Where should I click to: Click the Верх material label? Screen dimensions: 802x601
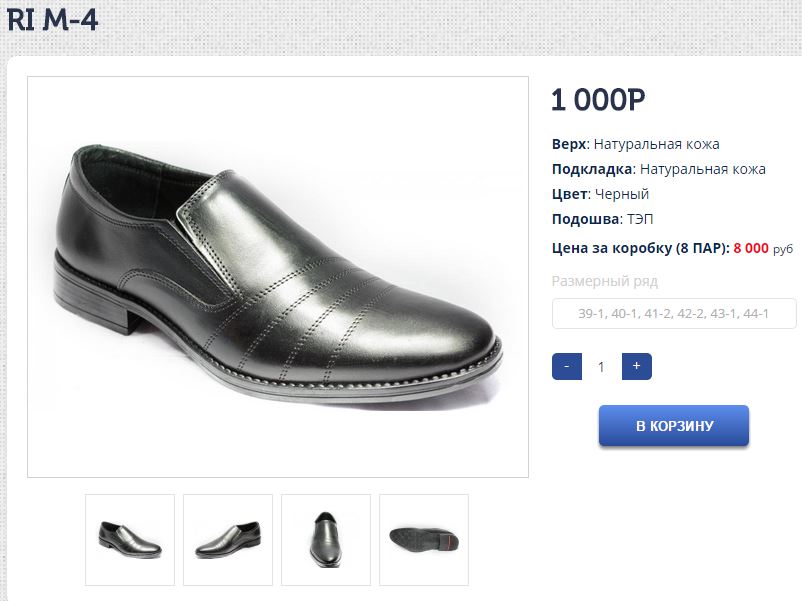(x=568, y=144)
